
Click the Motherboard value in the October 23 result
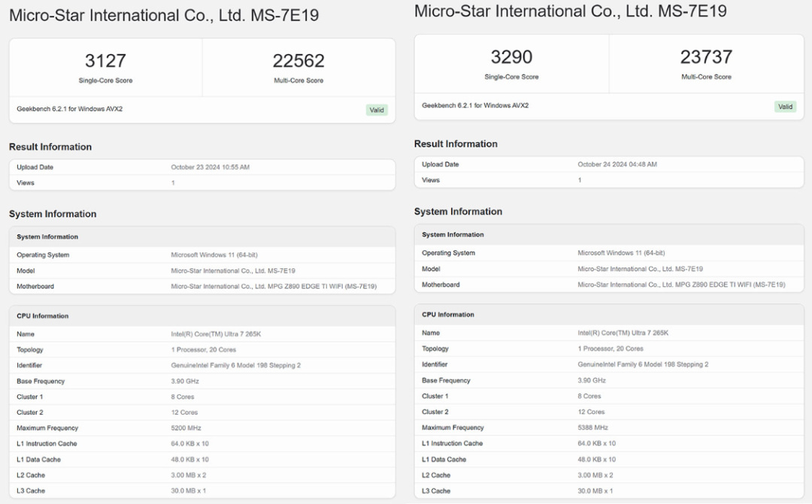pos(274,286)
